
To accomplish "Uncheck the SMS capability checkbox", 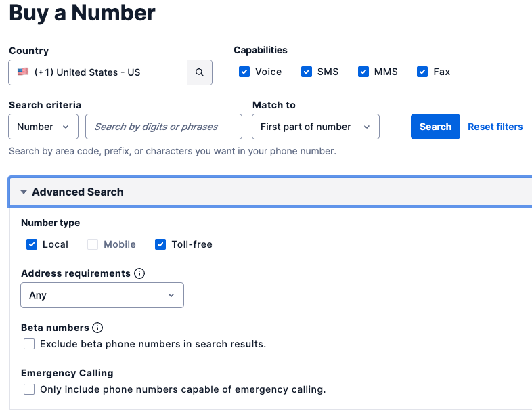I will tap(307, 72).
